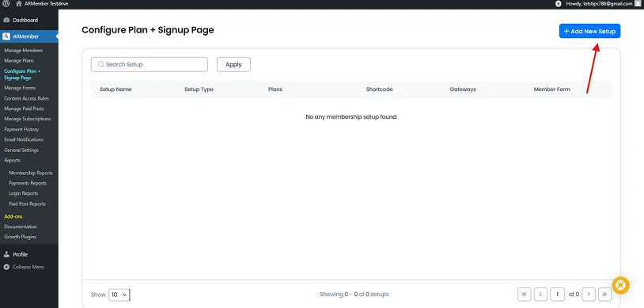Open the ARMember Testdrive home icon
Image resolution: width=644 pixels, height=308 pixels.
(x=18, y=3)
